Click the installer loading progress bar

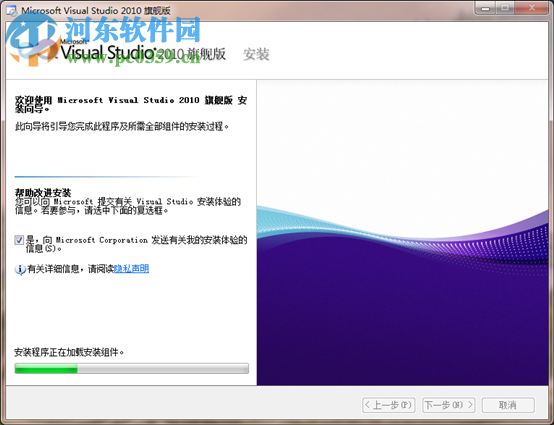(131, 368)
